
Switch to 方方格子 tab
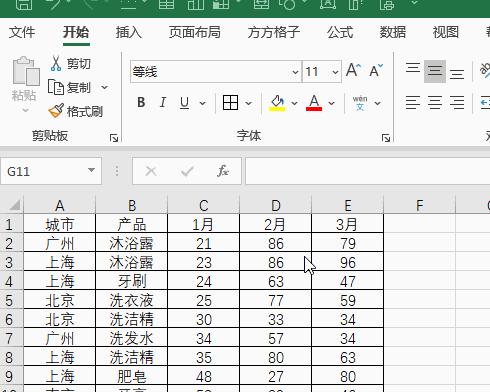click(274, 32)
